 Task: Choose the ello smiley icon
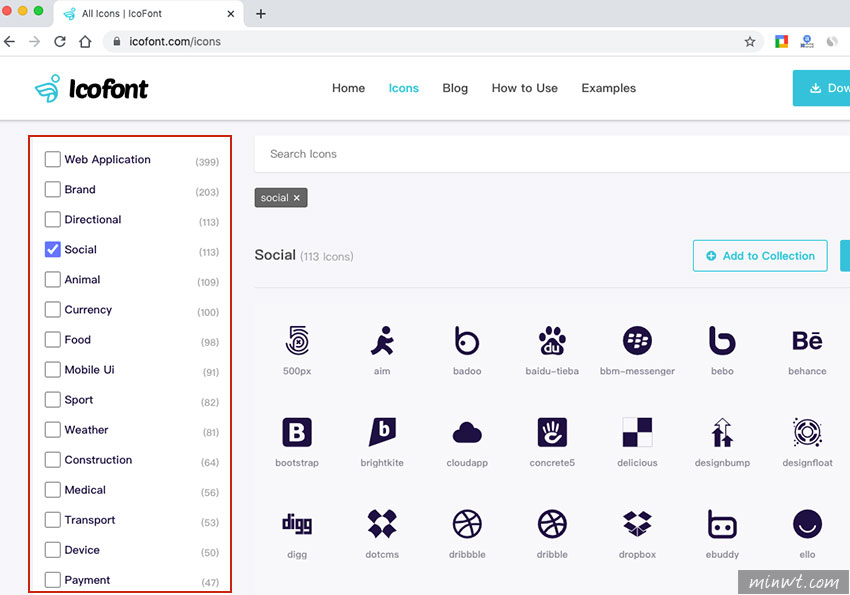[x=807, y=524]
